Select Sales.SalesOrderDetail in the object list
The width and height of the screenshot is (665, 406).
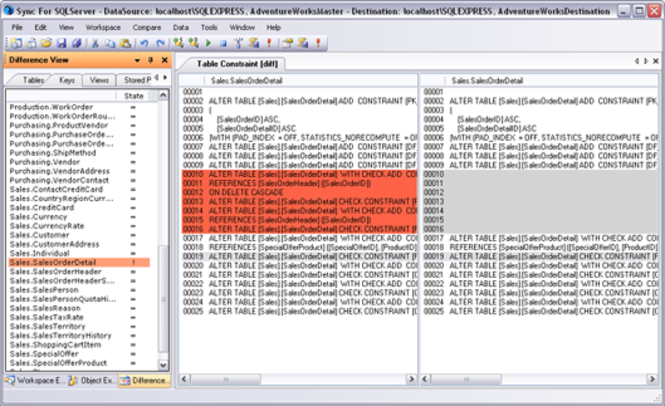pos(79,263)
